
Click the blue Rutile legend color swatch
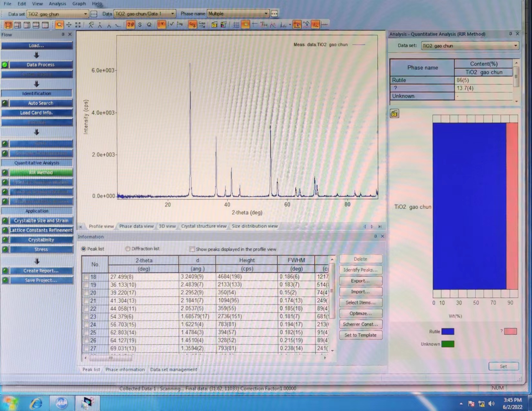[448, 331]
